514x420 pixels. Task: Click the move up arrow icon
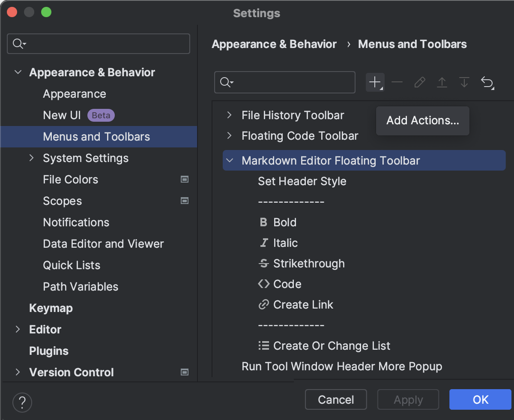(x=442, y=82)
